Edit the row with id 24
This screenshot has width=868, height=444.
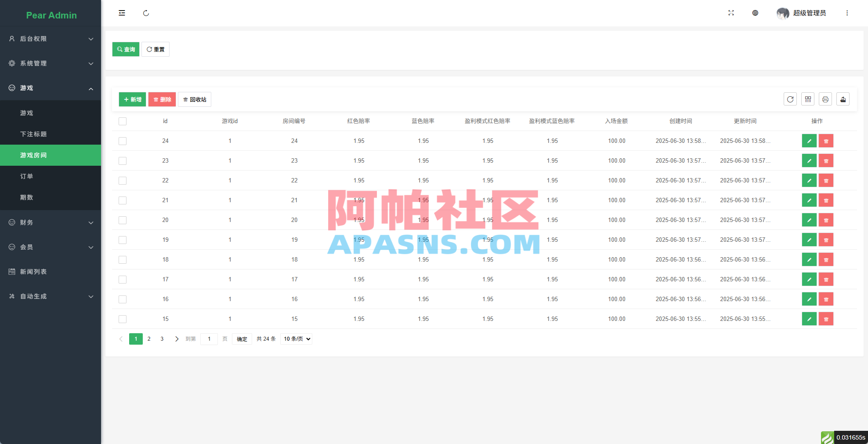point(809,141)
